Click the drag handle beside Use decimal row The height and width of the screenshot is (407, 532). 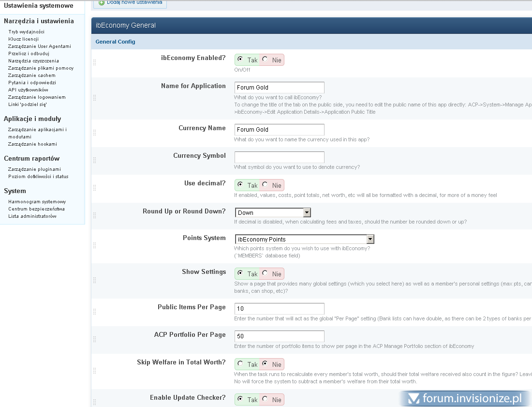click(x=94, y=188)
